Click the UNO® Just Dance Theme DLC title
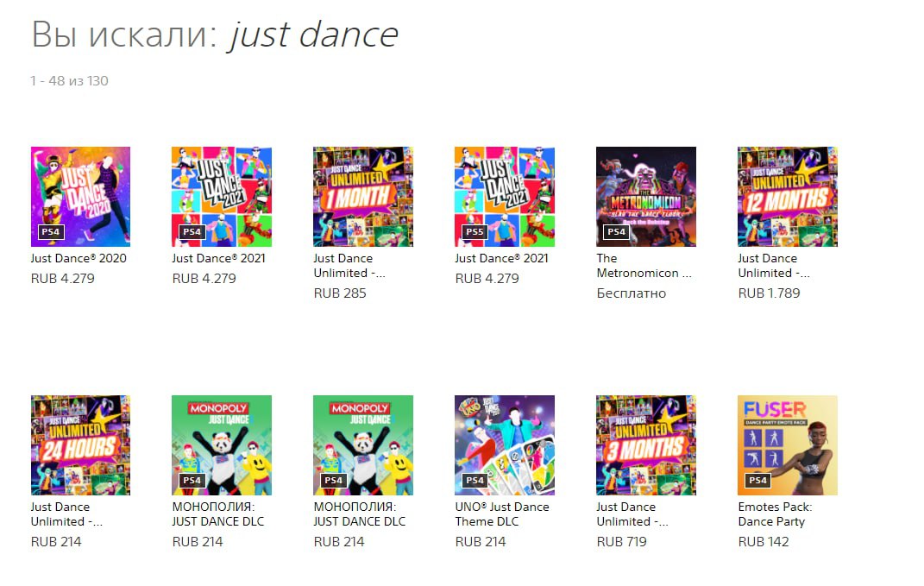Screen dimensions: 924x586 (x=501, y=514)
